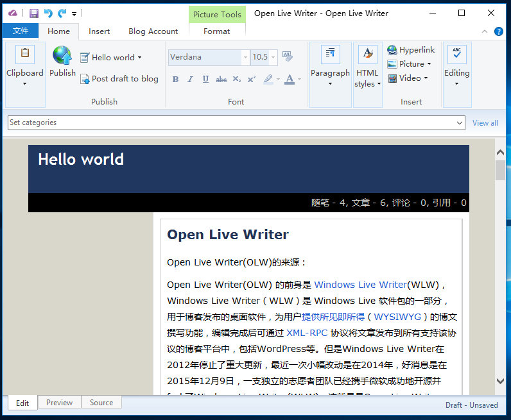
Task: Expand the font color dropdown arrow
Action: (x=300, y=79)
